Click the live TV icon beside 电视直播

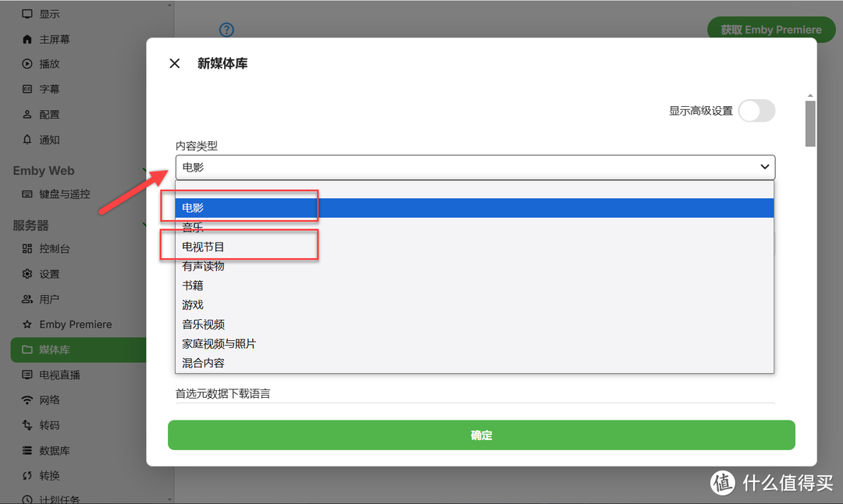(x=27, y=375)
